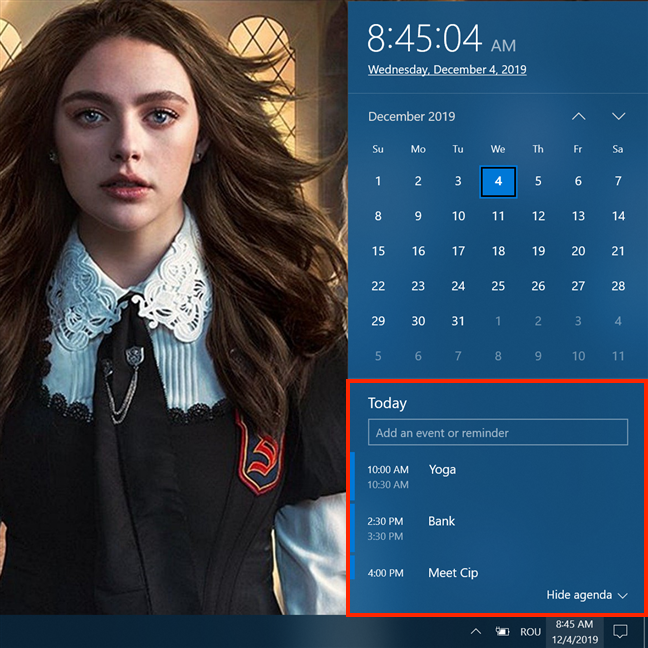Select the December 11 calendar cell
648x648 pixels.
tap(498, 216)
